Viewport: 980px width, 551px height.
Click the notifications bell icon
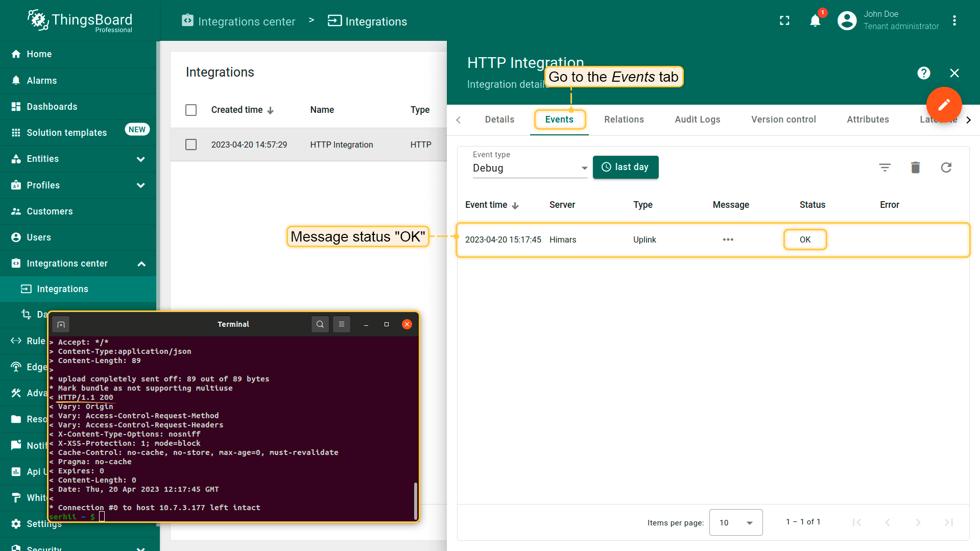(x=815, y=21)
